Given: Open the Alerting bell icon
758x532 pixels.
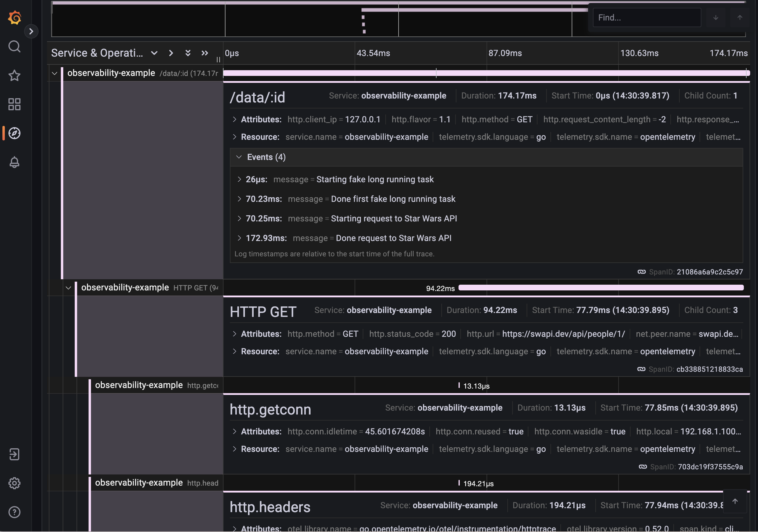Looking at the screenshot, I should [14, 162].
